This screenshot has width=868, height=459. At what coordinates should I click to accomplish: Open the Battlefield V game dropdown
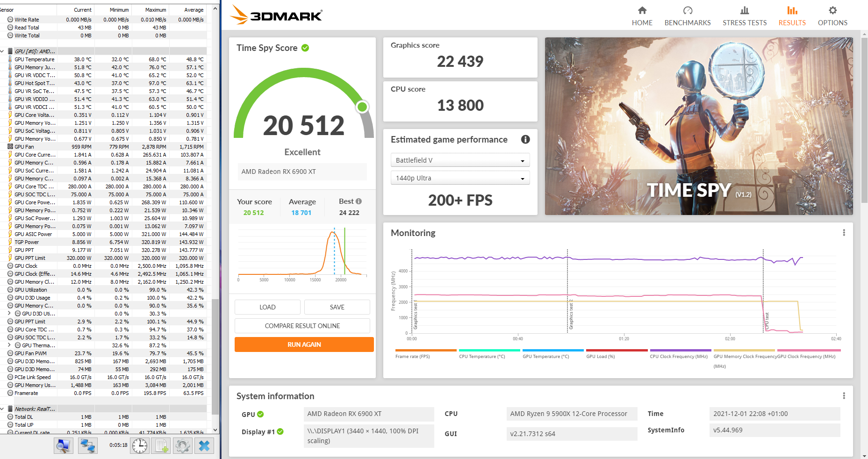click(460, 160)
